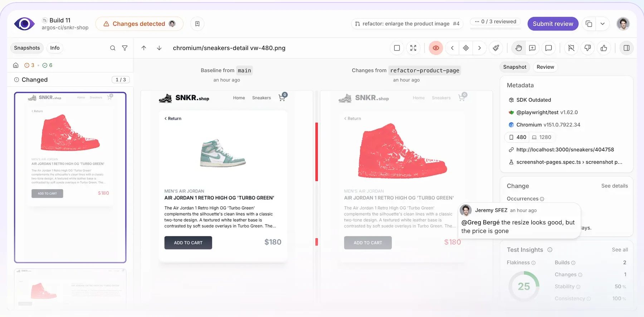Jump to previous change with left chevron
This screenshot has width=644, height=317.
(452, 48)
